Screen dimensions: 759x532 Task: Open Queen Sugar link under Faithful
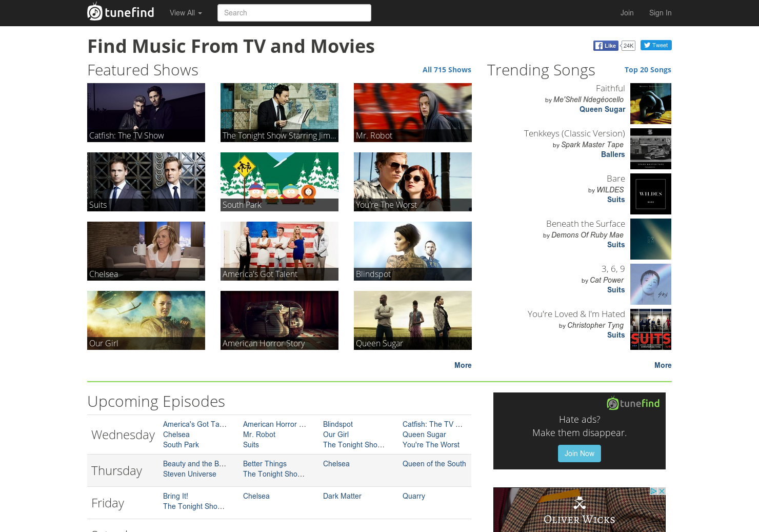pos(602,109)
